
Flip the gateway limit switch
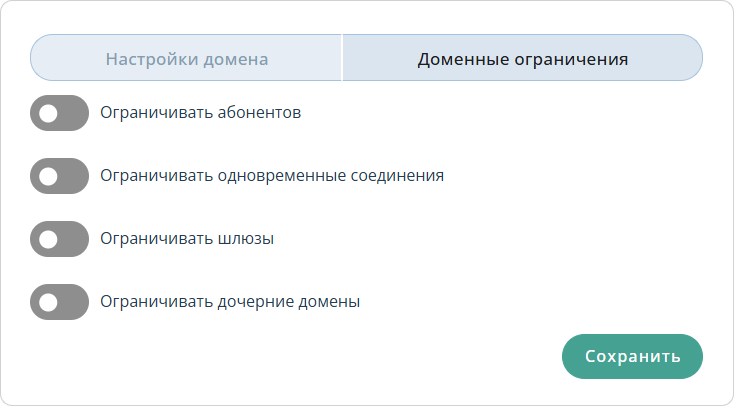click(60, 239)
